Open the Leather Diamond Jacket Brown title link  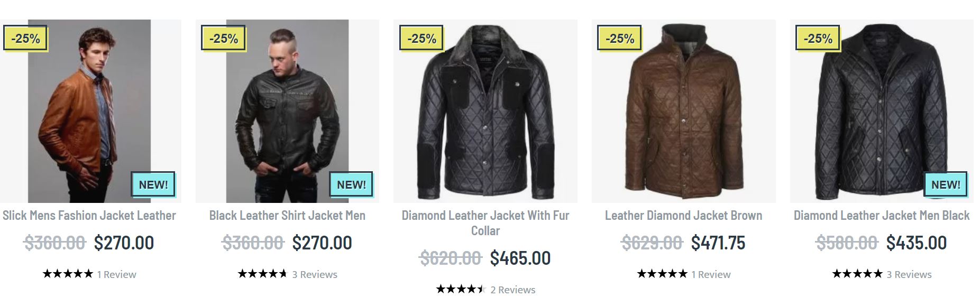coord(683,216)
